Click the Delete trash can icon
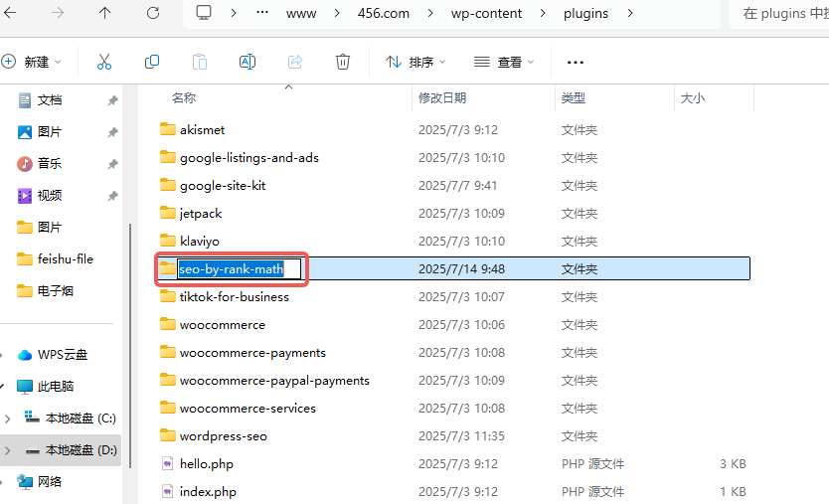 pyautogui.click(x=343, y=62)
